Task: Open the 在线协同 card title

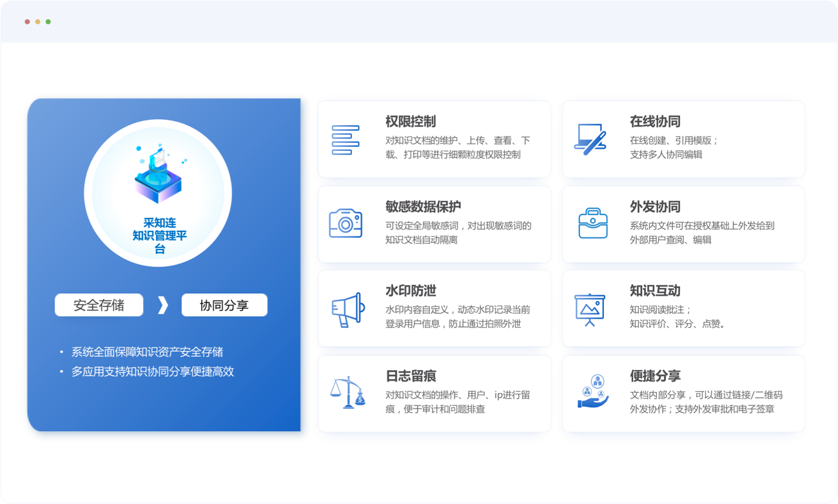Action: [x=655, y=122]
